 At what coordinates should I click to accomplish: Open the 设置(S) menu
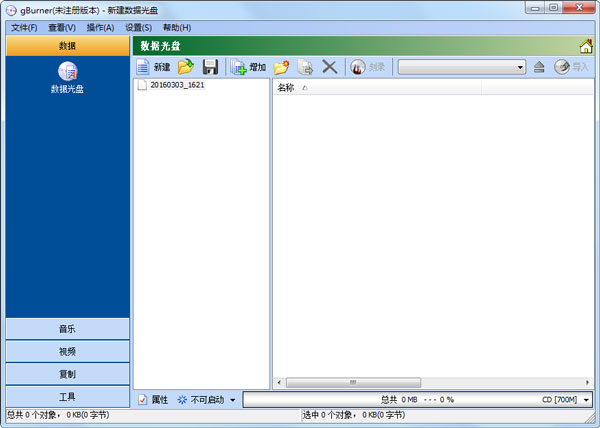[139, 28]
